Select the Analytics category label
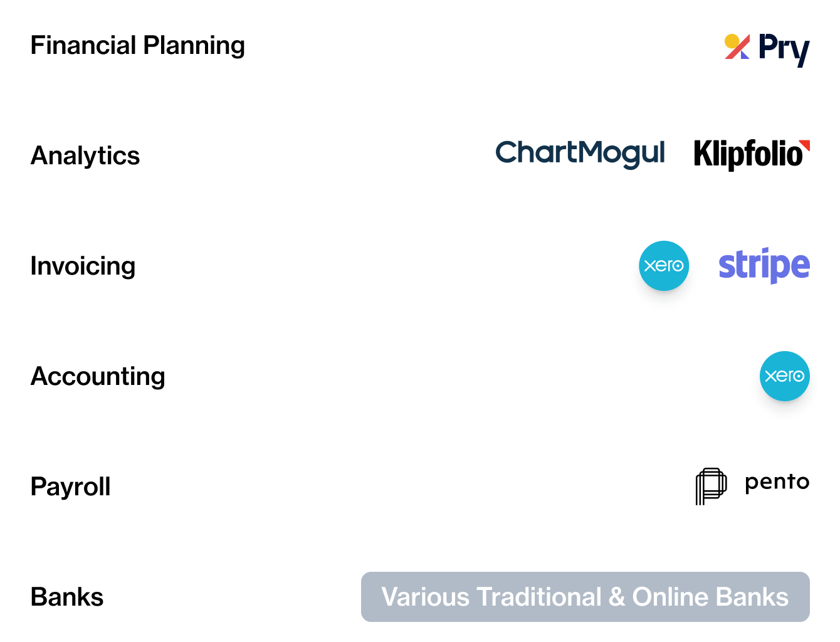Image resolution: width=840 pixels, height=642 pixels. [85, 156]
